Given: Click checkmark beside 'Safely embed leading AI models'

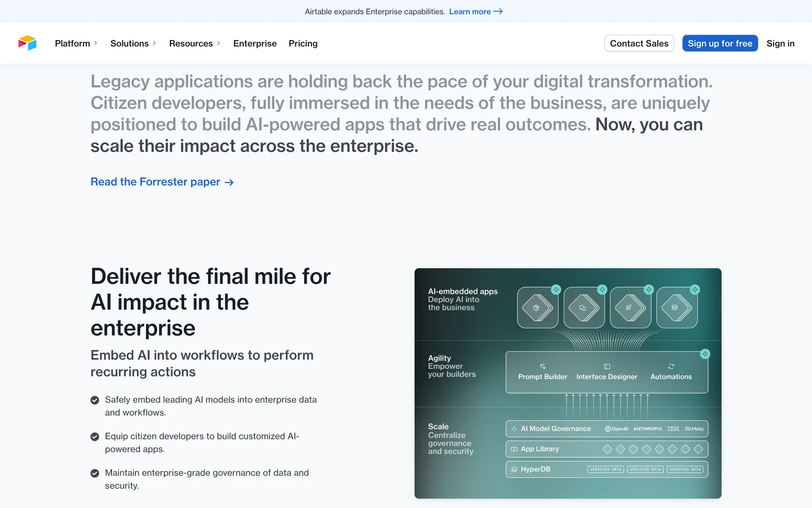Looking at the screenshot, I should [x=95, y=400].
